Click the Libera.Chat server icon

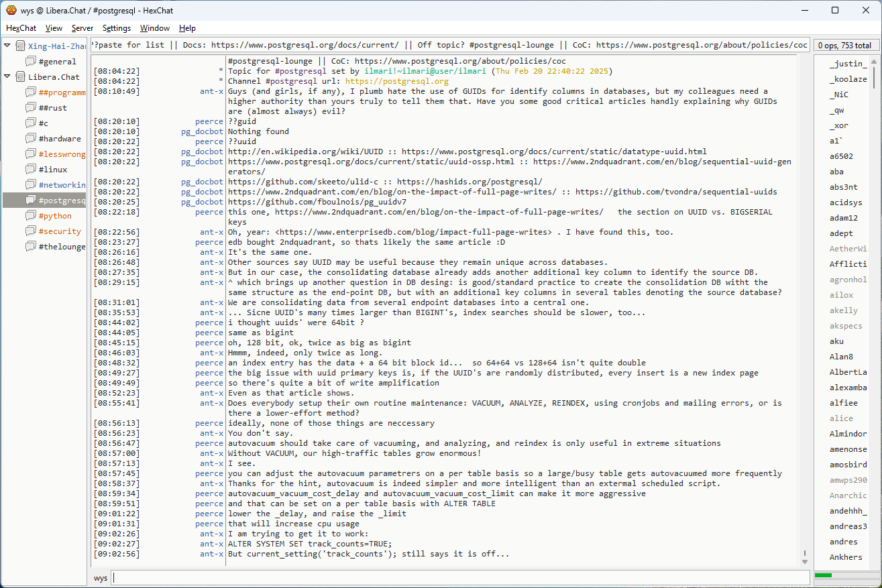coord(20,77)
